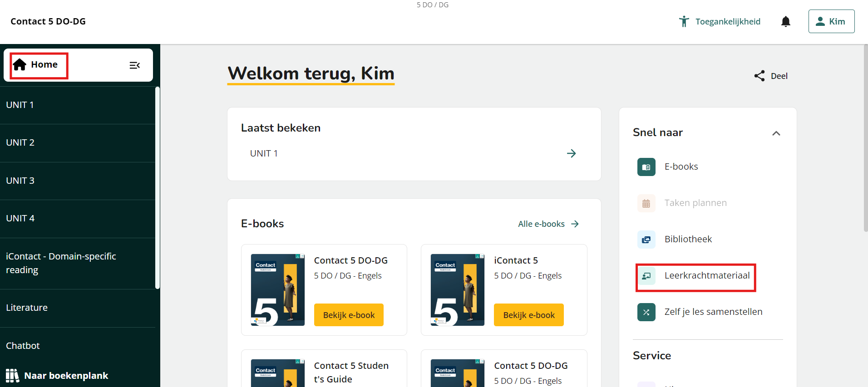Click the Taken plannen calendar icon
Image resolution: width=868 pixels, height=387 pixels.
[646, 203]
